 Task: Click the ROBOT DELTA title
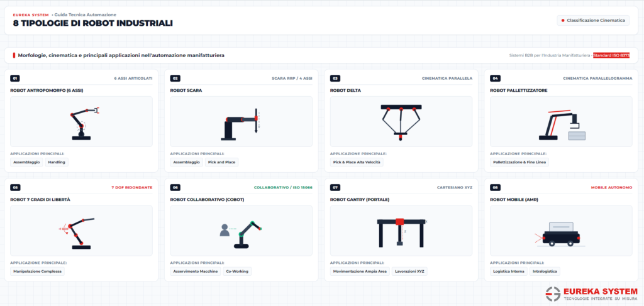pos(345,90)
